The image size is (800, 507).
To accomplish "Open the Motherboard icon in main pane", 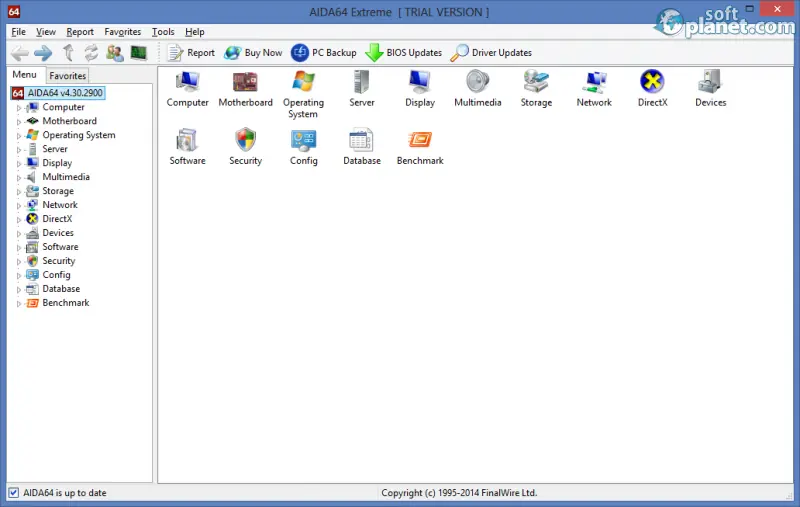I will point(245,82).
